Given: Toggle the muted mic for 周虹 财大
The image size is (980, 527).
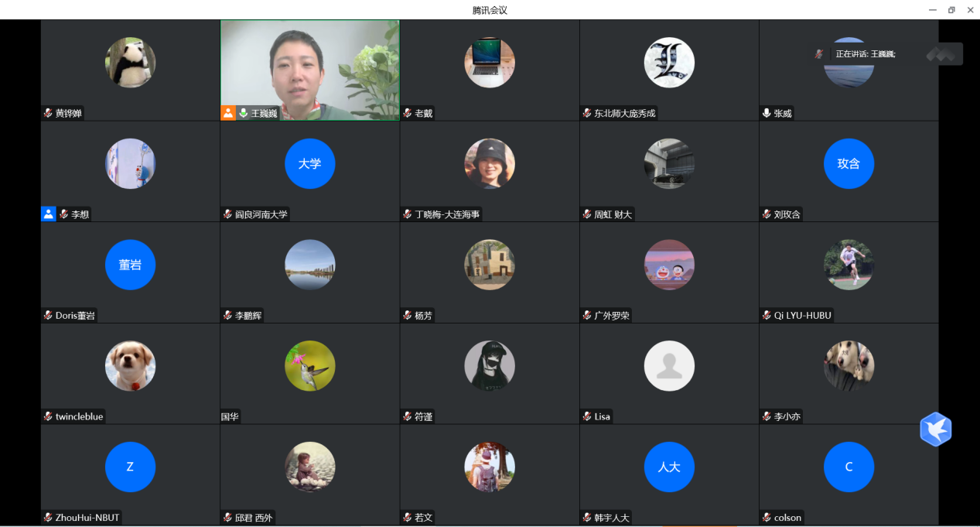Looking at the screenshot, I should 587,214.
